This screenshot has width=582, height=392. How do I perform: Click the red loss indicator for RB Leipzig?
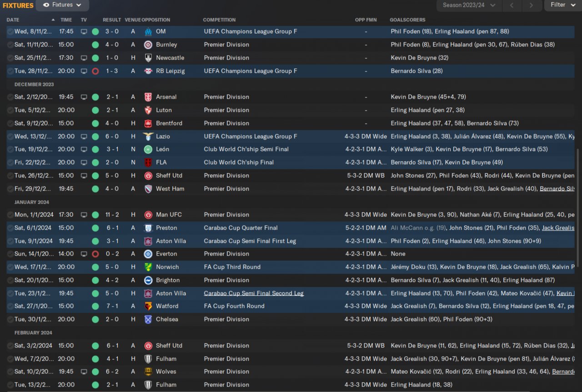(x=95, y=71)
